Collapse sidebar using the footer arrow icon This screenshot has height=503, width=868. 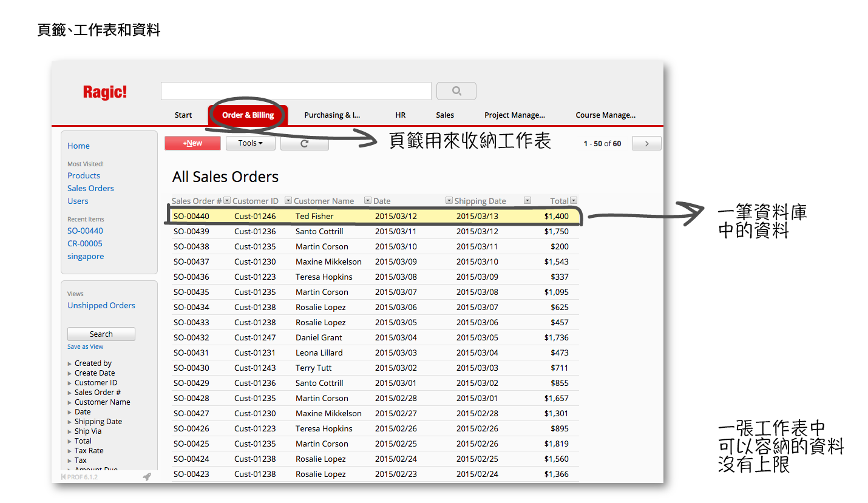coord(64,477)
